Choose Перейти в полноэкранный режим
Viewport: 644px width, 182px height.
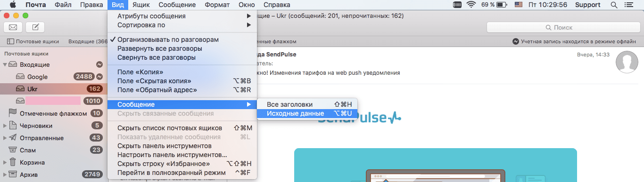[x=183, y=173]
